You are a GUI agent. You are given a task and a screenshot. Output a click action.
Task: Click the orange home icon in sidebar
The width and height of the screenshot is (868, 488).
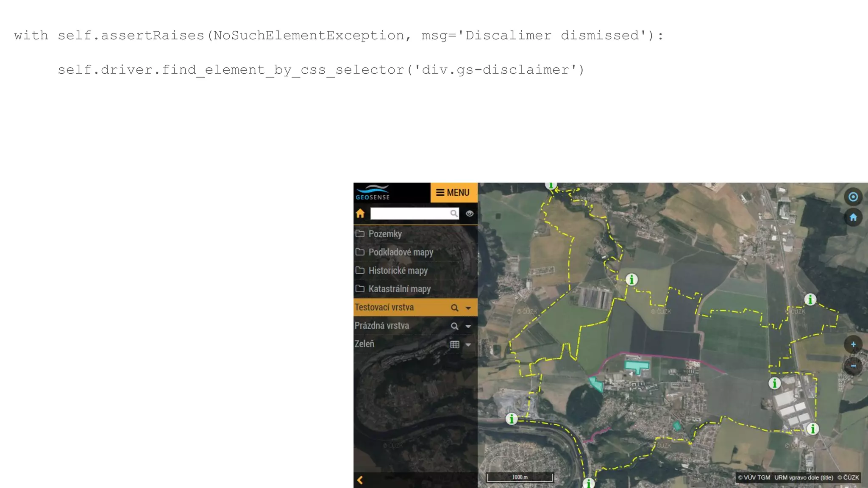coord(360,213)
